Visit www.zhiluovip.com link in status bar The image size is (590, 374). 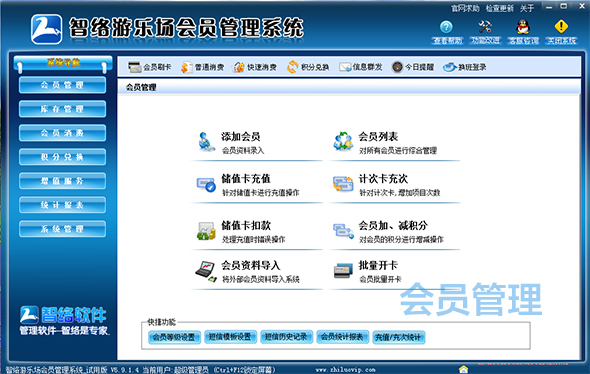click(x=345, y=370)
